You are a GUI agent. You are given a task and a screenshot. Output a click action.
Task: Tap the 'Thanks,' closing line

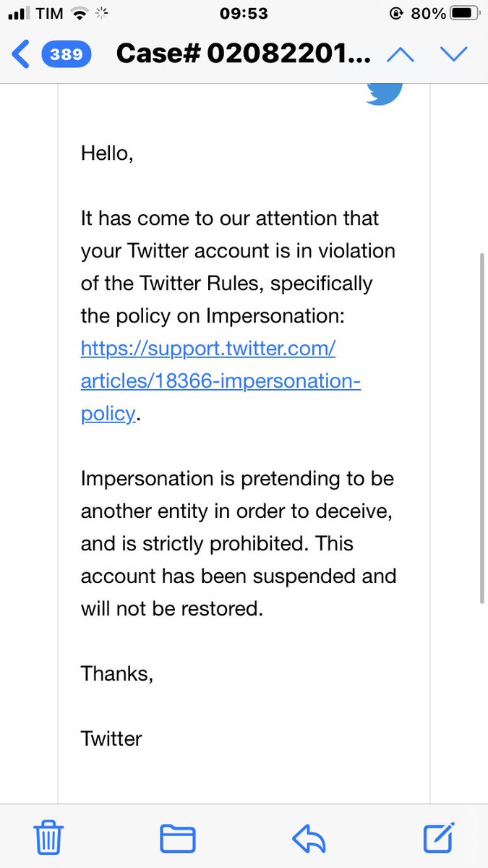point(117,673)
